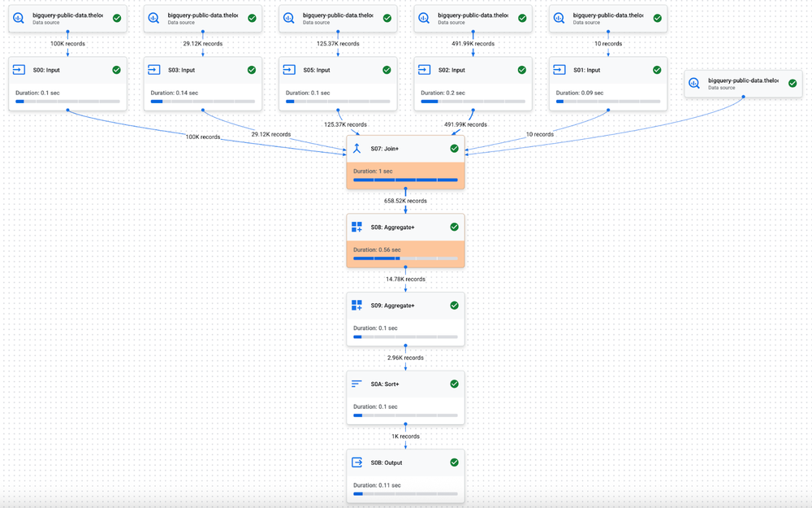812x508 pixels.
Task: Click the S05: Input stage icon
Action: pyautogui.click(x=290, y=69)
